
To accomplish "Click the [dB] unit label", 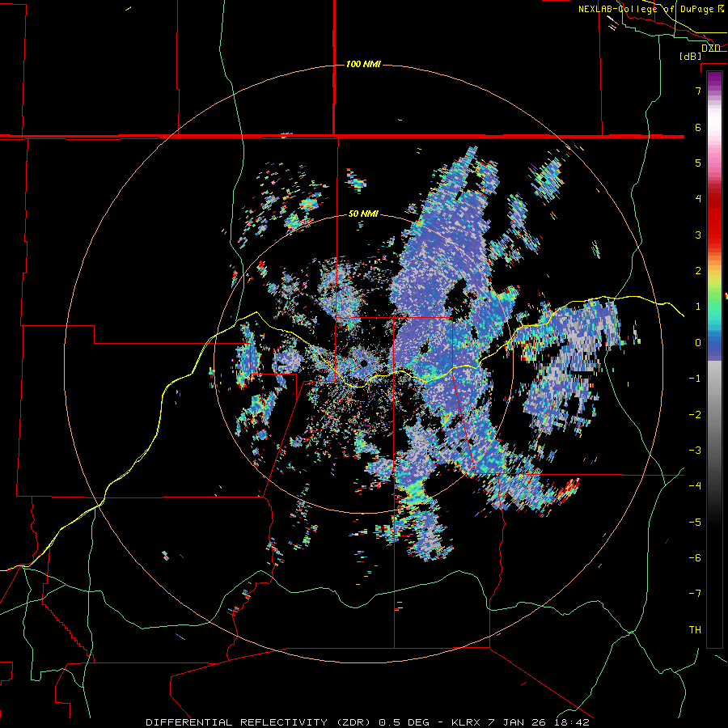I will (x=691, y=56).
